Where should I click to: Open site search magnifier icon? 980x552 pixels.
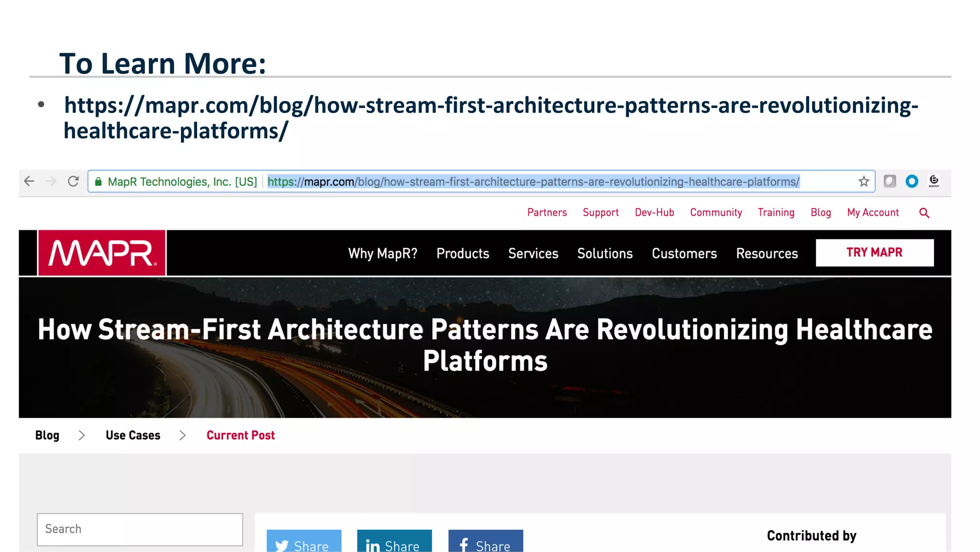click(x=924, y=213)
